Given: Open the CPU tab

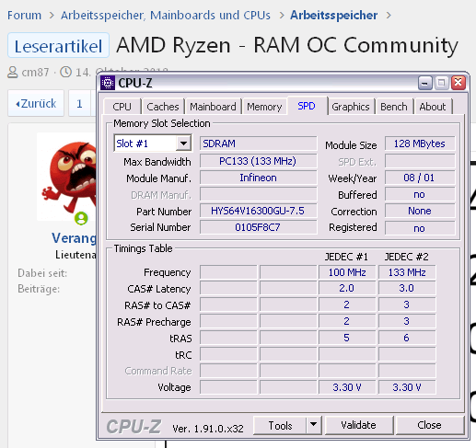Looking at the screenshot, I should click(122, 107).
